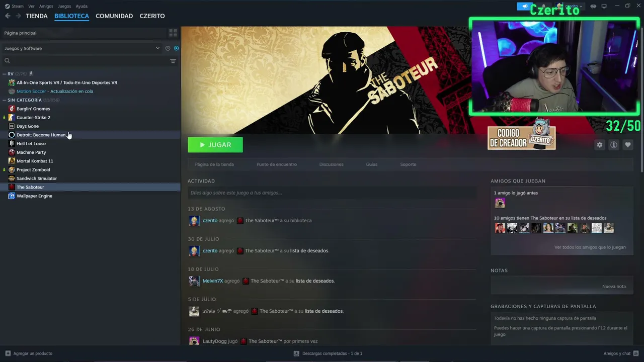This screenshot has width=644, height=362.
Task: Open czerito's profile from 13 de agosto entry
Action: (x=210, y=221)
